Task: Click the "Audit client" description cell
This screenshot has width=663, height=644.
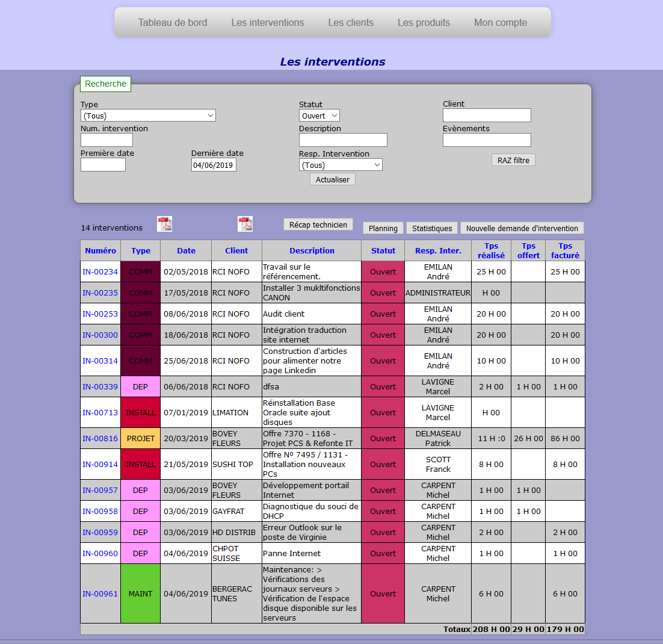Action: [312, 314]
